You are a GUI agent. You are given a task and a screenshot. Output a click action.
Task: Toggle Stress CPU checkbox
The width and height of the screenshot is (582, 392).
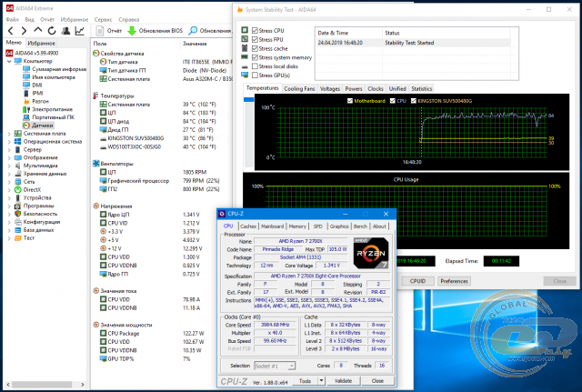tap(255, 30)
